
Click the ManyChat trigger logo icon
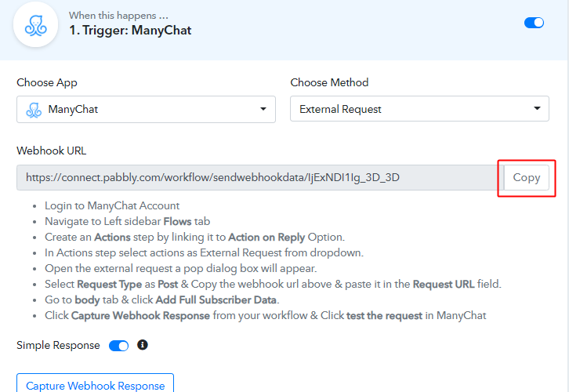click(35, 24)
